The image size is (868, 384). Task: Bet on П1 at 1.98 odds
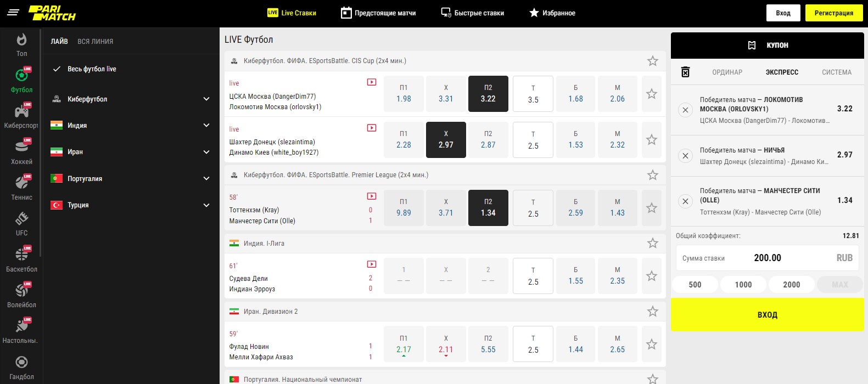404,94
